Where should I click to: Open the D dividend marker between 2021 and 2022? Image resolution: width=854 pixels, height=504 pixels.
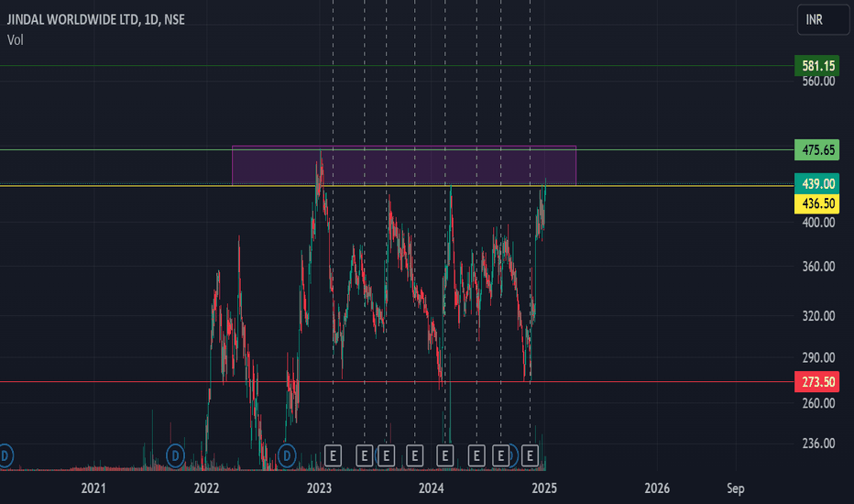(175, 455)
